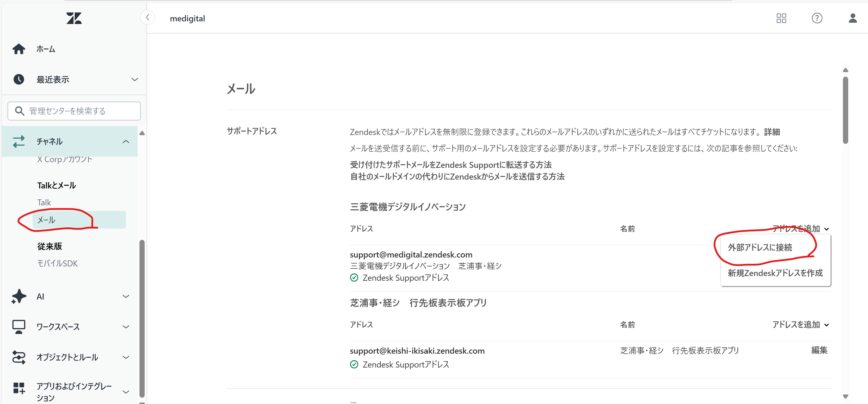The width and height of the screenshot is (868, 404).
Task: Open the user profile icon
Action: pyautogui.click(x=853, y=18)
